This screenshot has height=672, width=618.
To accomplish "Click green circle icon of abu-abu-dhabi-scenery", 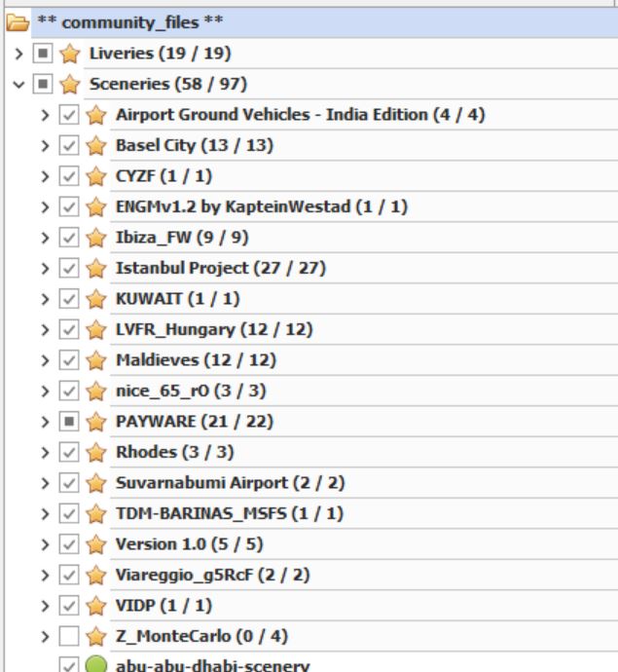I will point(96,664).
